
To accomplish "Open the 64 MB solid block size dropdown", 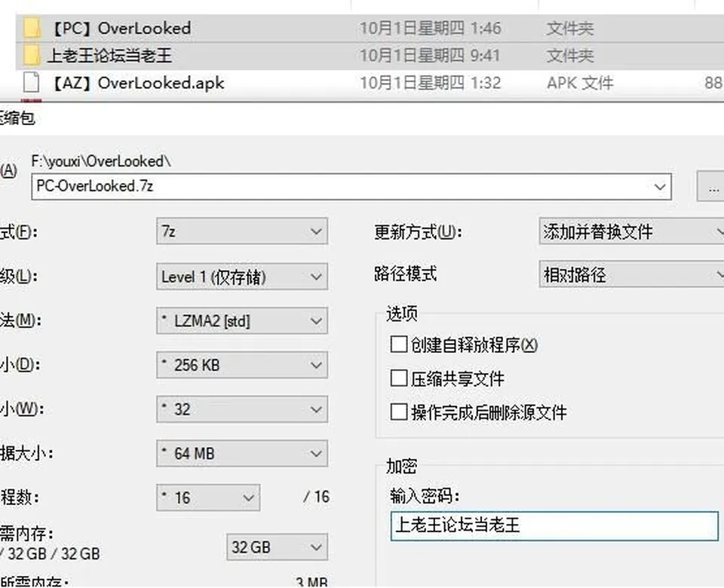I will (242, 453).
